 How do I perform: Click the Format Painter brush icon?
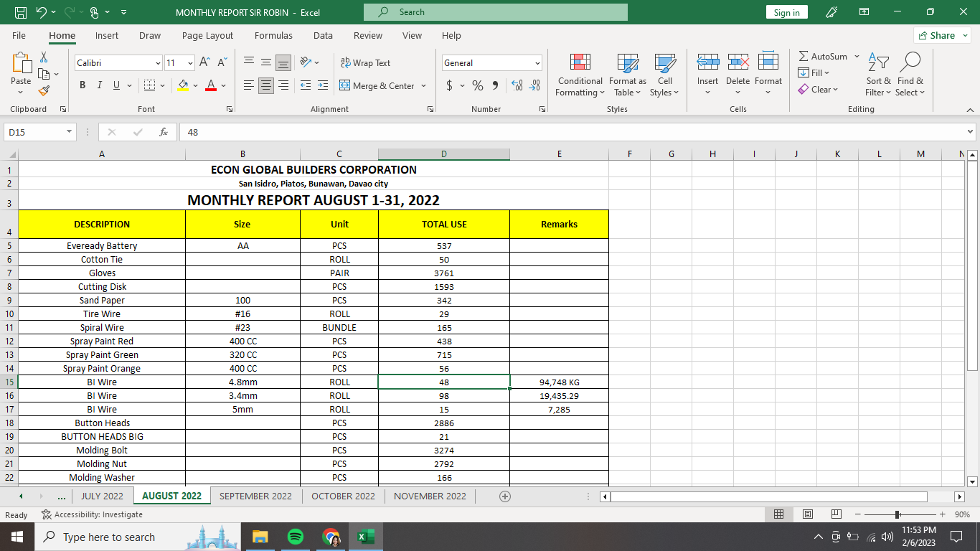click(44, 90)
